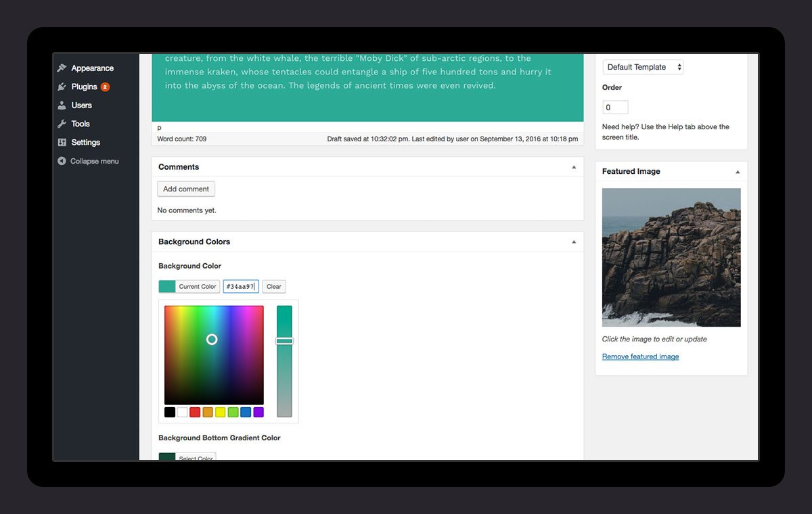The image size is (812, 514).
Task: Click the Plugins plug icon
Action: [62, 87]
